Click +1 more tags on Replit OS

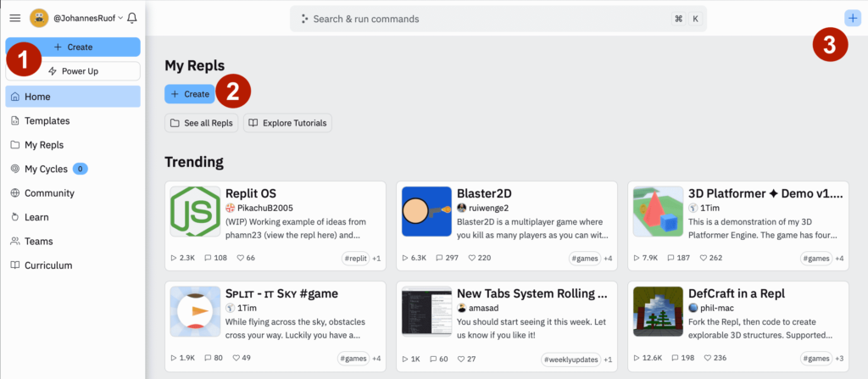[376, 259]
